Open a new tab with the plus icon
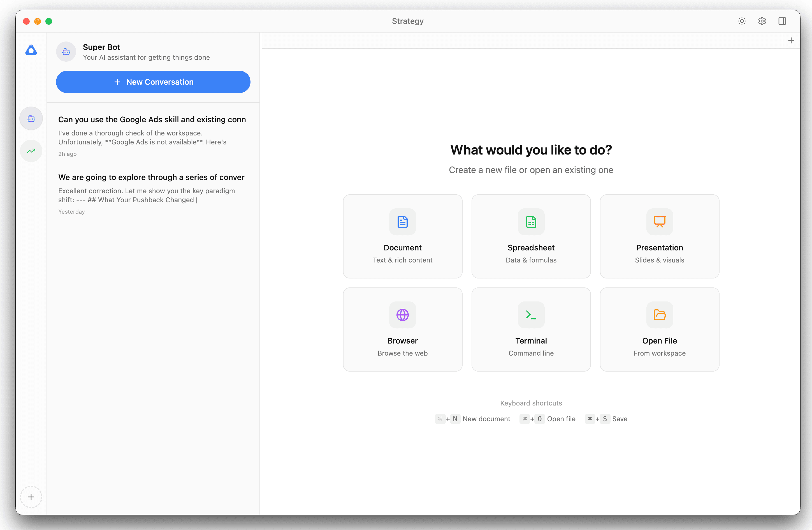The height and width of the screenshot is (530, 812). 791,40
